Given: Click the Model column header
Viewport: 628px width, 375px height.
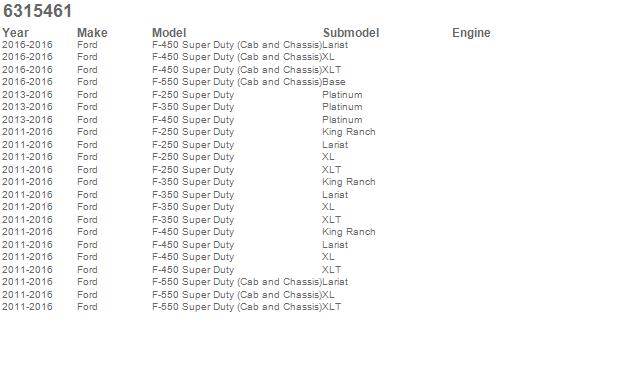Looking at the screenshot, I should 169,33.
